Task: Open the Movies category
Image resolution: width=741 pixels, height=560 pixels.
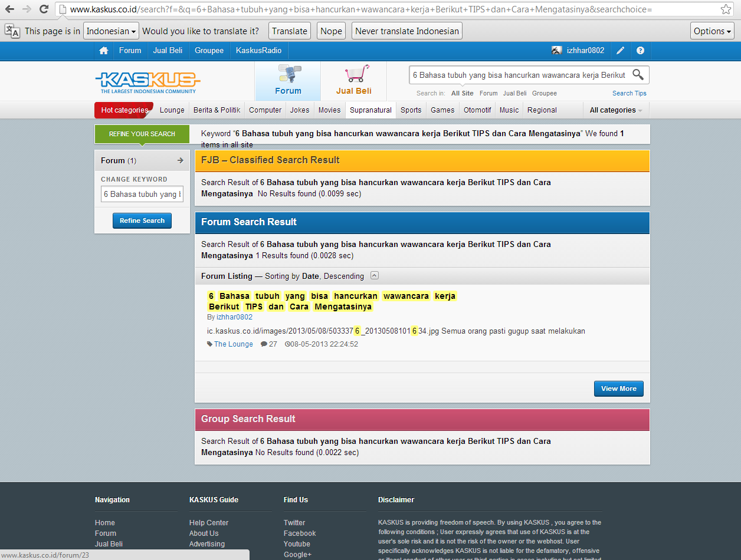Action: 330,110
